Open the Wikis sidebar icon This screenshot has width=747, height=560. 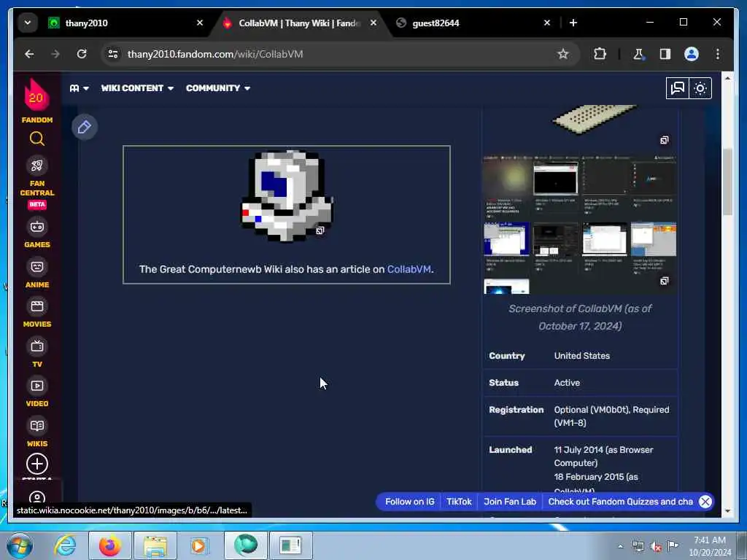(36, 426)
